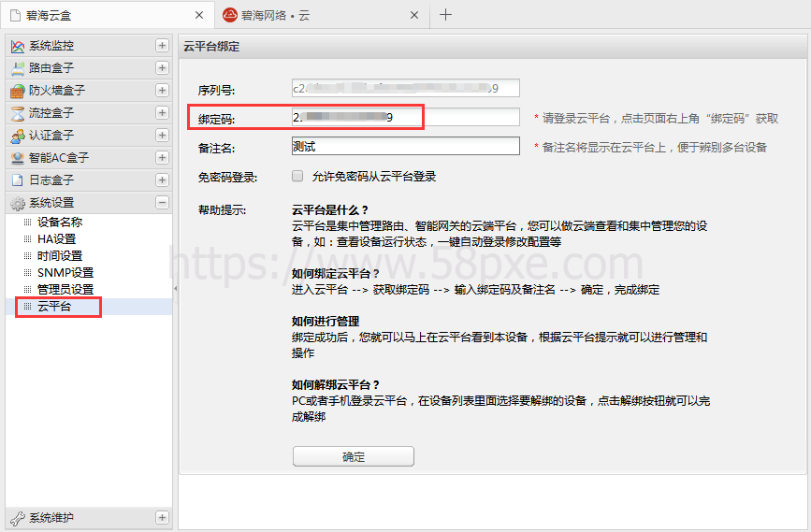
Task: Expand 流控盒子 with plus button
Action: click(162, 113)
